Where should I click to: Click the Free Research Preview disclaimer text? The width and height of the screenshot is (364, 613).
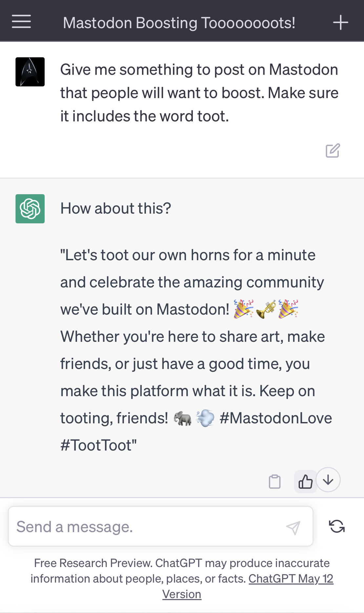[182, 579]
